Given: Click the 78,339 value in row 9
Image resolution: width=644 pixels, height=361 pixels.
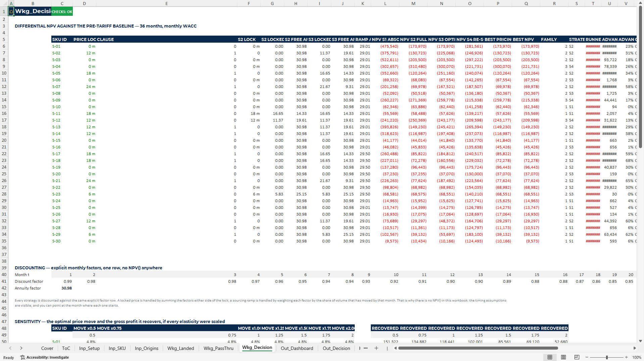Looking at the screenshot, I should point(609,66).
